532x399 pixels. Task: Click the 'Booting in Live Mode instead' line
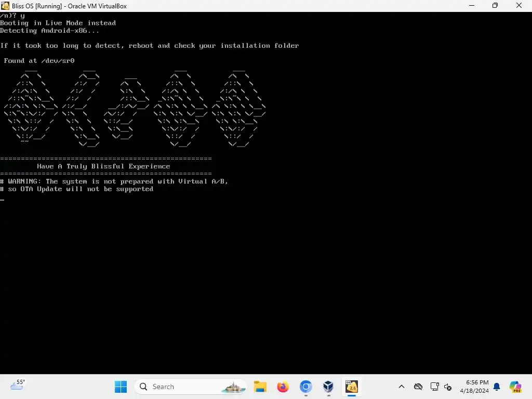point(58,23)
